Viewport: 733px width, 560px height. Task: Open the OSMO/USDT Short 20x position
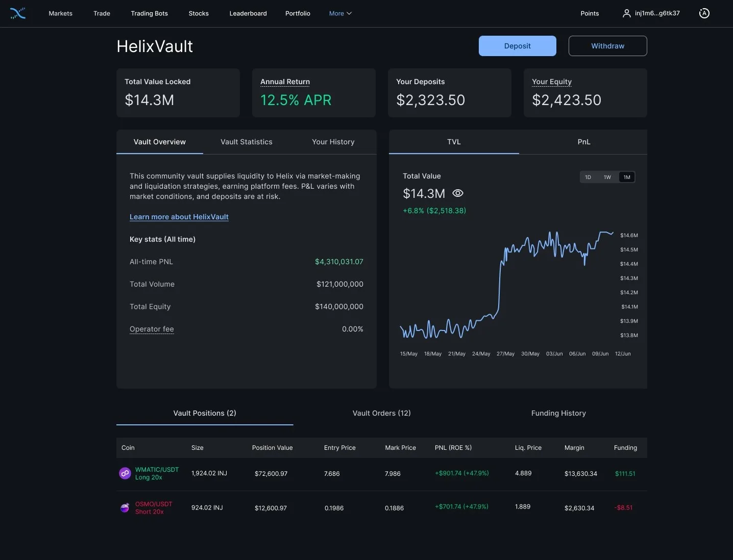click(x=154, y=508)
